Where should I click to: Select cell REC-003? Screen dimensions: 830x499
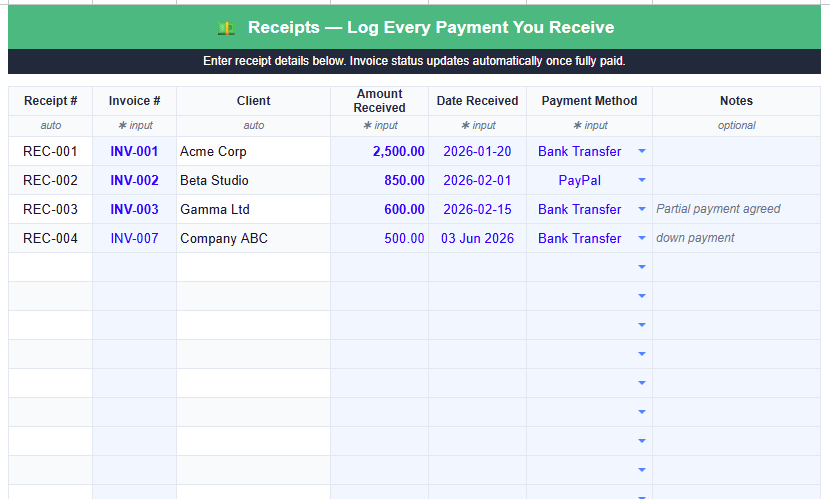(50, 210)
